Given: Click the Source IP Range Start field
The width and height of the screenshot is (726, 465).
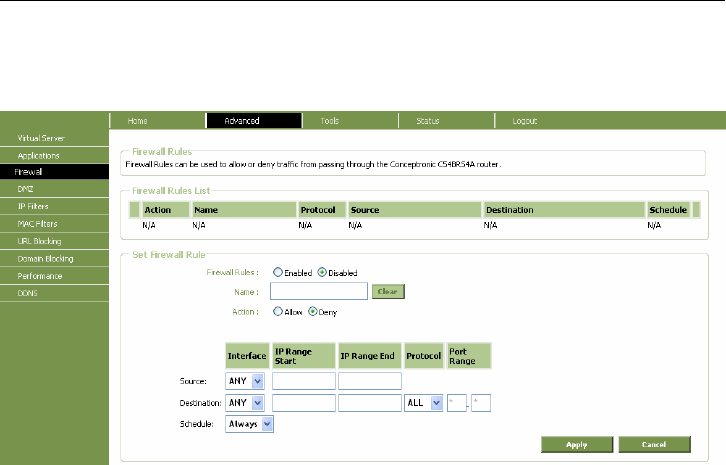Looking at the screenshot, I should coord(304,380).
